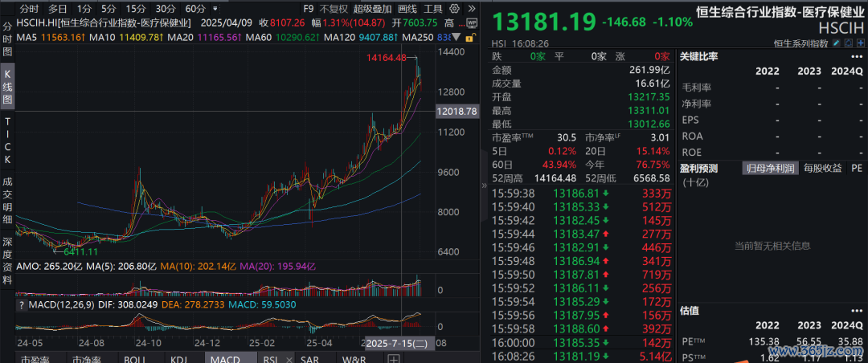Viewport: 868px width, 363px height.
Task: Select the 60分 period
Action: point(195,9)
